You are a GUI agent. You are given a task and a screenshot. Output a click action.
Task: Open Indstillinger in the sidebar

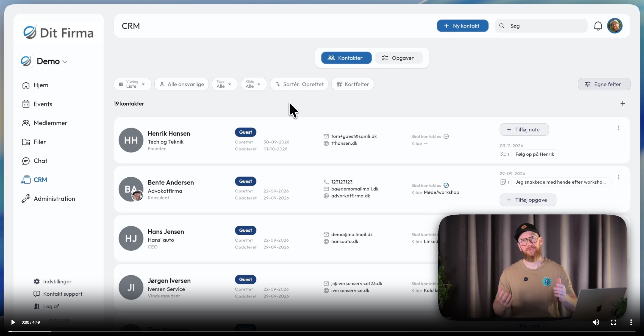[52, 282]
